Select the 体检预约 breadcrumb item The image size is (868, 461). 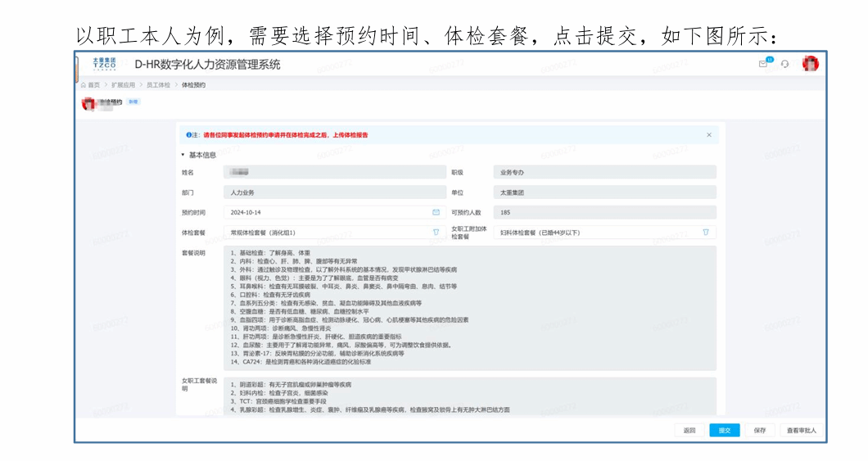pyautogui.click(x=193, y=84)
